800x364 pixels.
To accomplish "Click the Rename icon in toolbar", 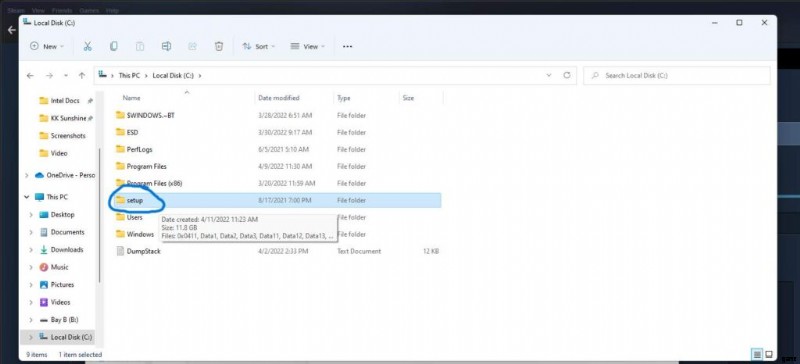I will 166,46.
